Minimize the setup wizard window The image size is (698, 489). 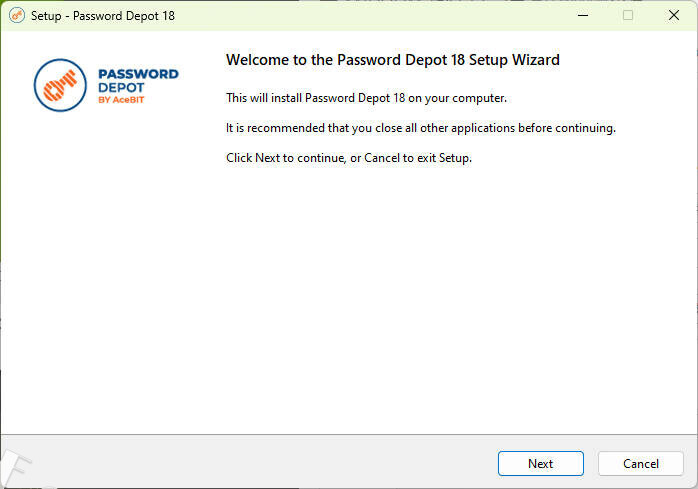[582, 15]
